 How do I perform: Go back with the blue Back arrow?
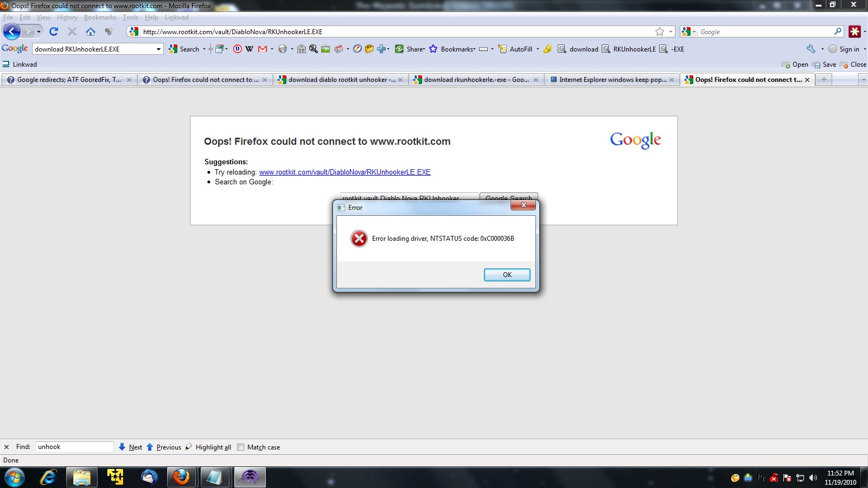[x=11, y=31]
